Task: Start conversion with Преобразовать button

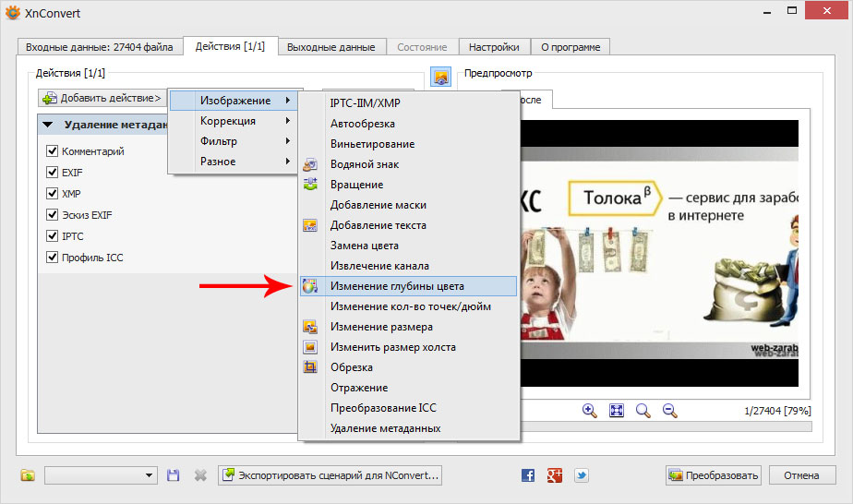Action: [x=714, y=475]
